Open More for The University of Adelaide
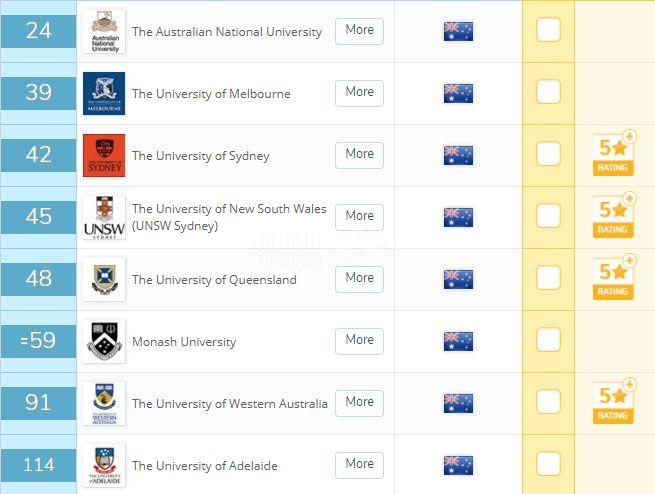655x494 pixels. [x=359, y=464]
